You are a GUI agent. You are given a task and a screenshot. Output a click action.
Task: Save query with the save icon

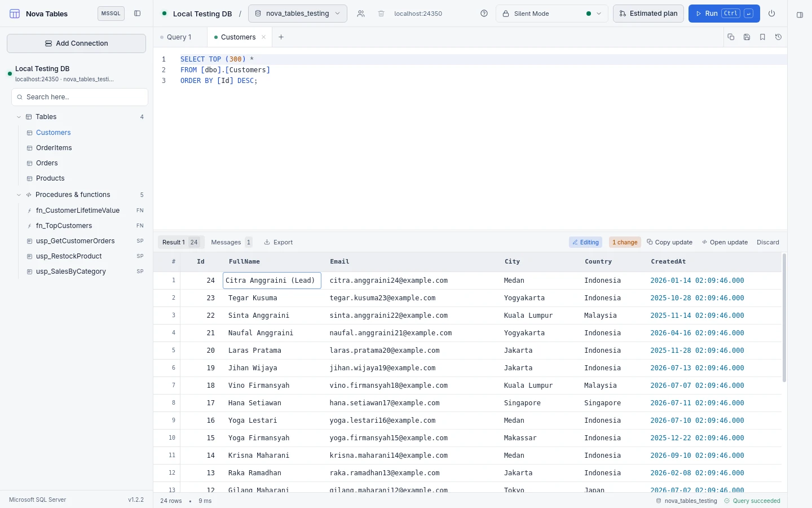pyautogui.click(x=747, y=37)
